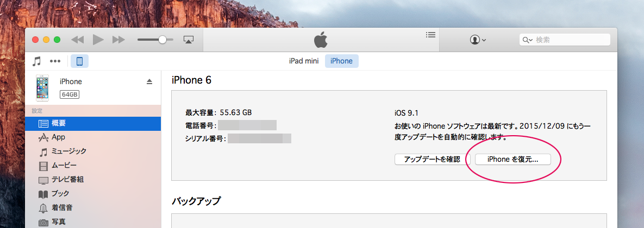
Task: Open the search magnifier options arrow
Action: point(527,40)
